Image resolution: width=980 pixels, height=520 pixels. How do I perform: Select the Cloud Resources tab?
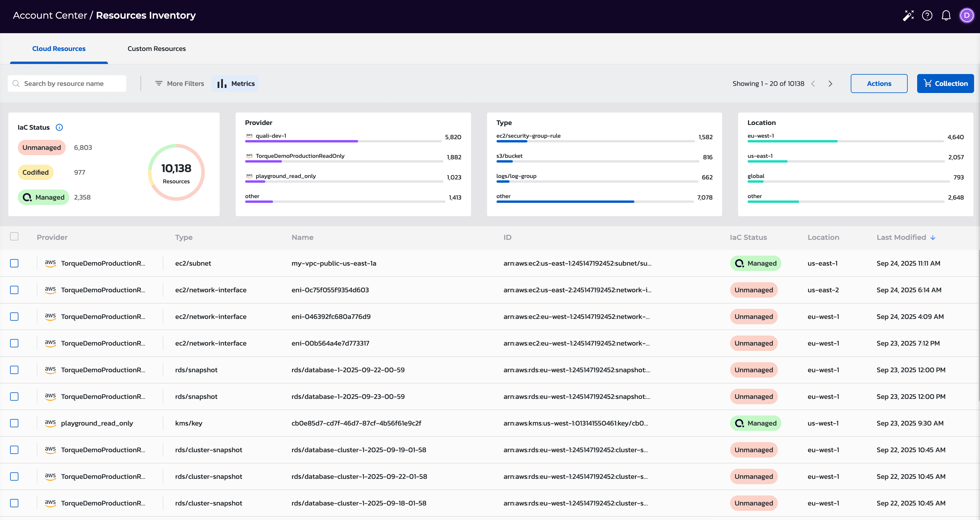[x=59, y=49]
